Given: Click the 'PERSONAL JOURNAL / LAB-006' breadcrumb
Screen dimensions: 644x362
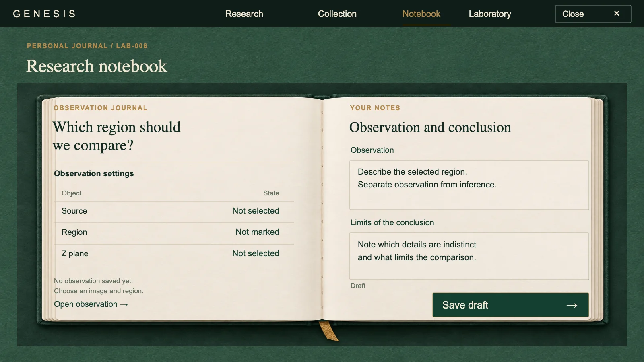Looking at the screenshot, I should coord(87,46).
